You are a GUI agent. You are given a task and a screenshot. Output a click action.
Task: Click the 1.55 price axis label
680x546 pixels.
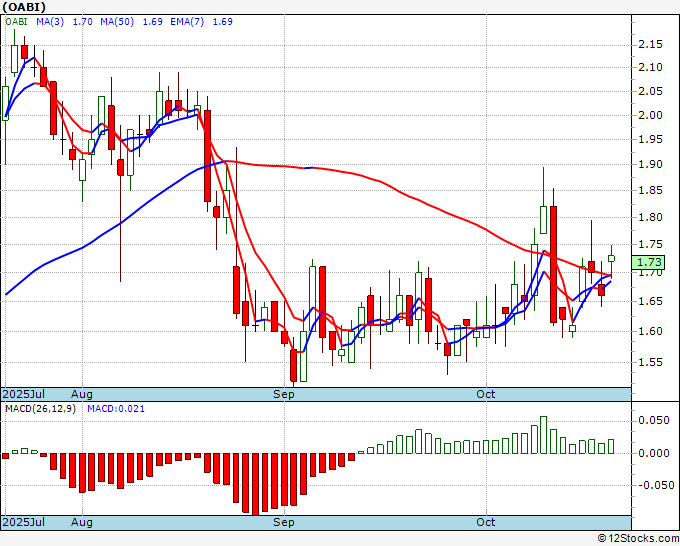[x=650, y=362]
